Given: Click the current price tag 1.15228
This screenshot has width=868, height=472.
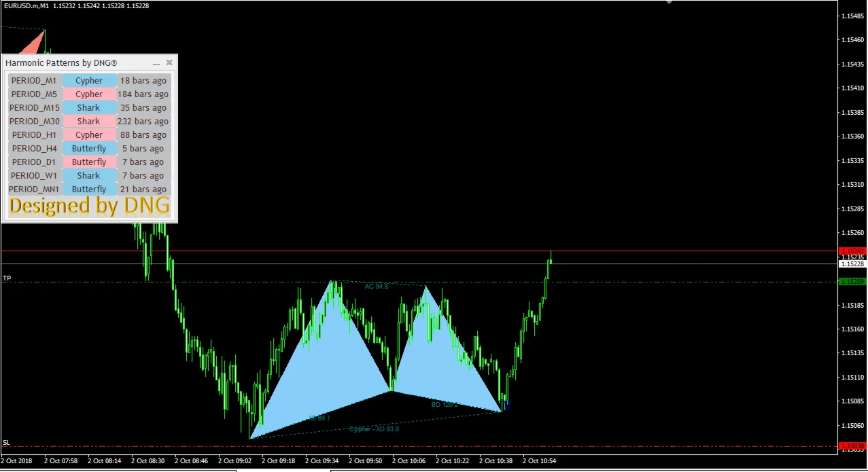Looking at the screenshot, I should [x=853, y=264].
